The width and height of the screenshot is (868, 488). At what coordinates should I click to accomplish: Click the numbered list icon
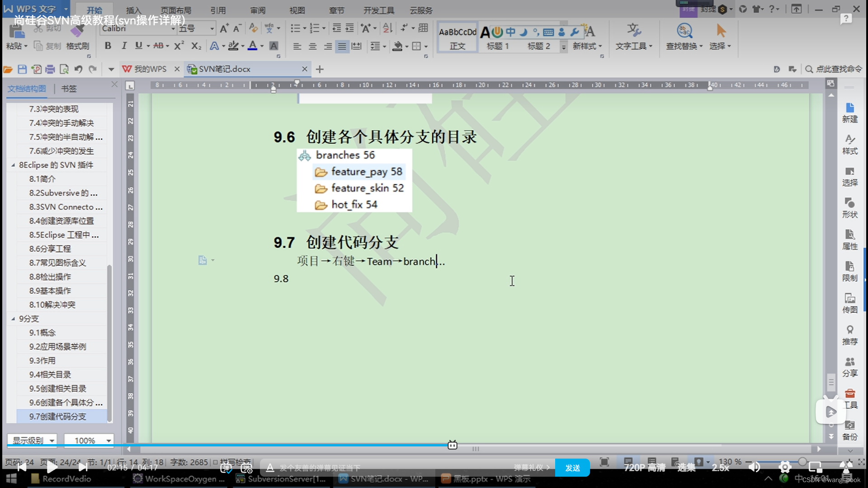pos(315,28)
